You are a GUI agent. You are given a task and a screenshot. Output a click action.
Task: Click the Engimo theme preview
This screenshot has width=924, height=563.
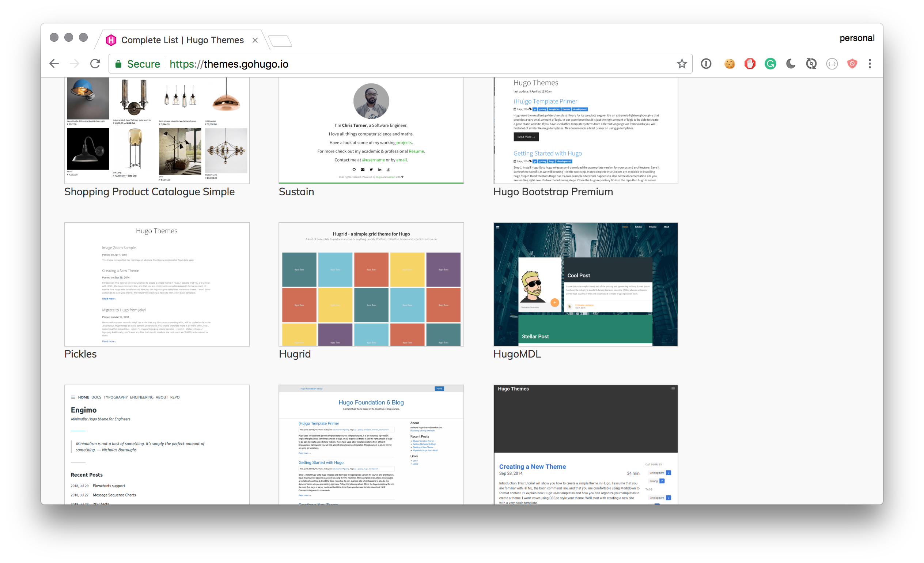click(x=157, y=445)
